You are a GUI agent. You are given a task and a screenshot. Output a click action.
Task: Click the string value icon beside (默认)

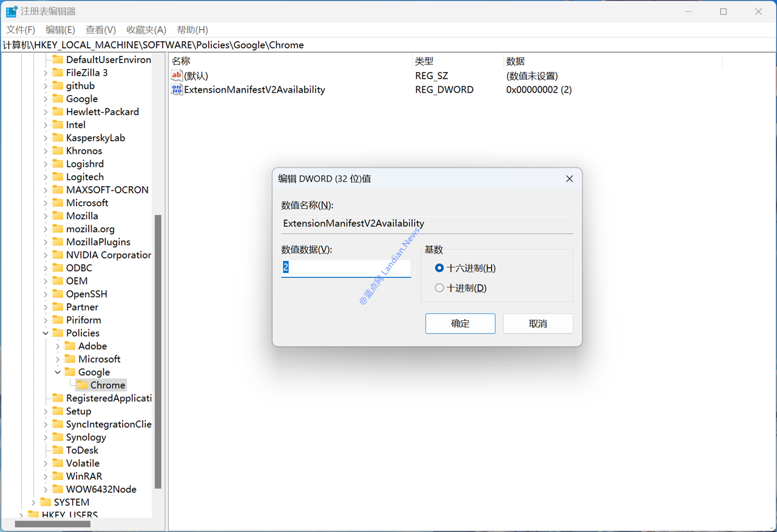pos(177,76)
